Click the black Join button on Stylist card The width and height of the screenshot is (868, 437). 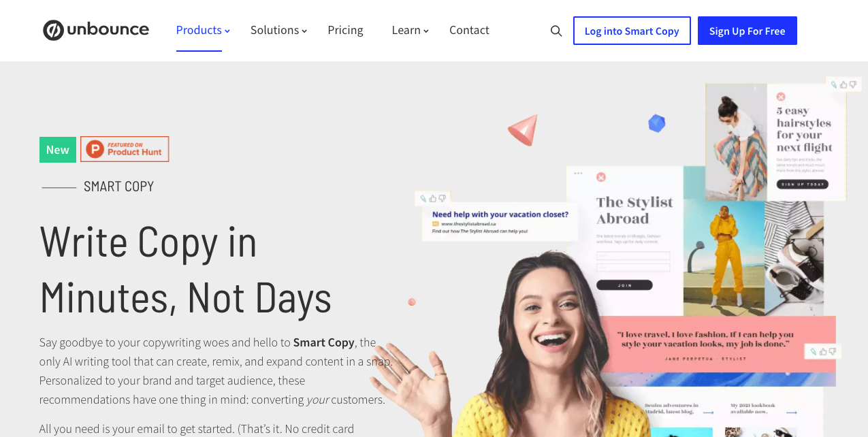click(x=624, y=285)
